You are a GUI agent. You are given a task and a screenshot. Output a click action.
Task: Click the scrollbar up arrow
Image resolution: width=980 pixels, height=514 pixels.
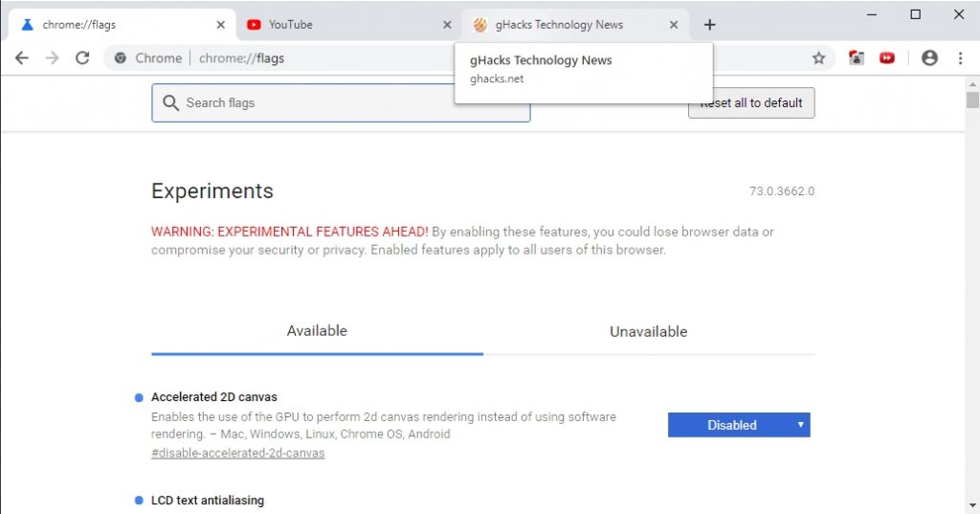[x=972, y=84]
